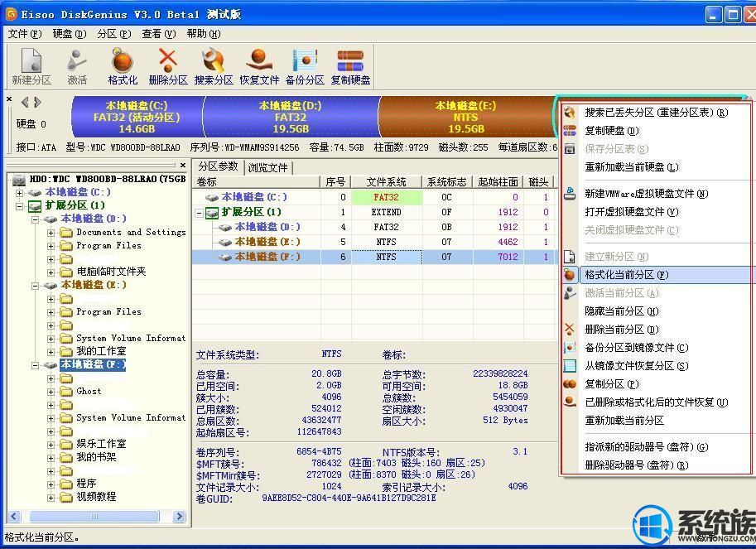Select 娱乐工作室 folder in tree
The image size is (756, 549).
pyautogui.click(x=101, y=444)
